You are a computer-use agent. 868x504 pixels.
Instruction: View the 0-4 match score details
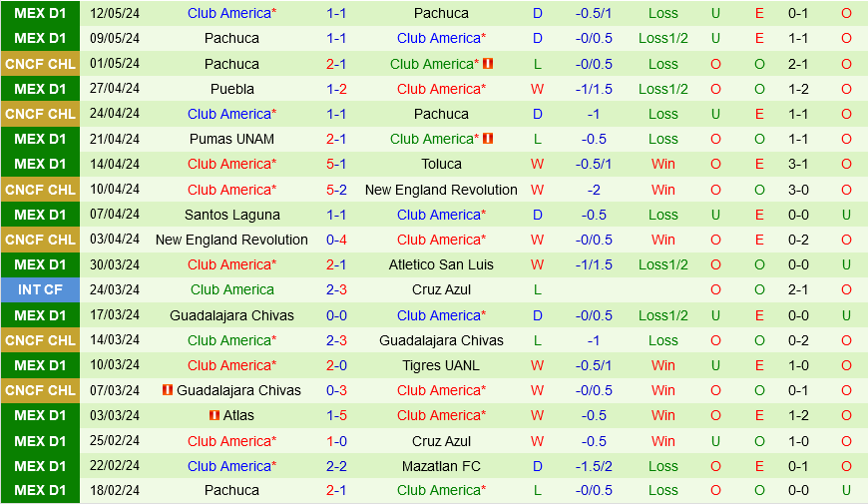coord(336,240)
